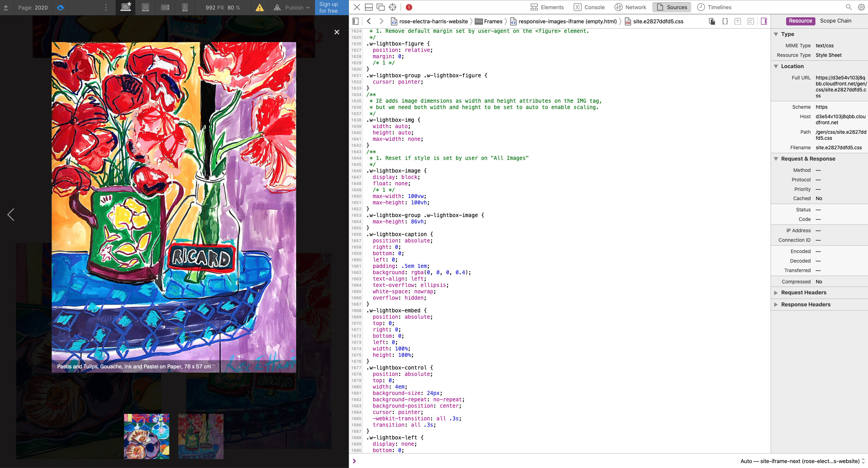Pretty print code with curly braces icon
Screen dimensions: 868x468
click(x=725, y=21)
